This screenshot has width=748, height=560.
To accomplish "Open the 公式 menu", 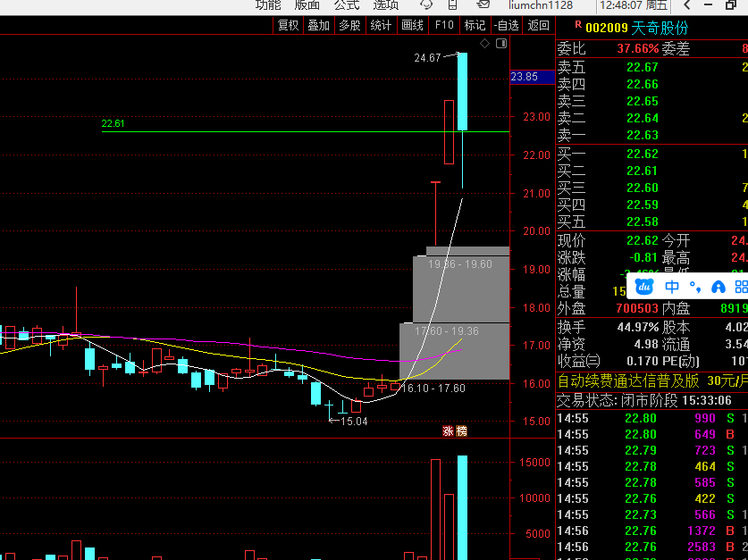I will [x=347, y=4].
